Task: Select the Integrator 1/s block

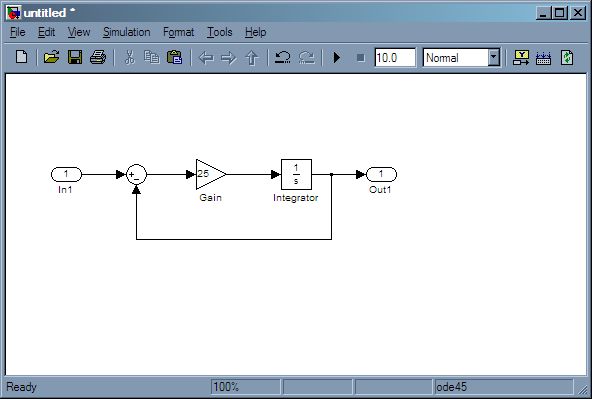Action: pos(296,175)
